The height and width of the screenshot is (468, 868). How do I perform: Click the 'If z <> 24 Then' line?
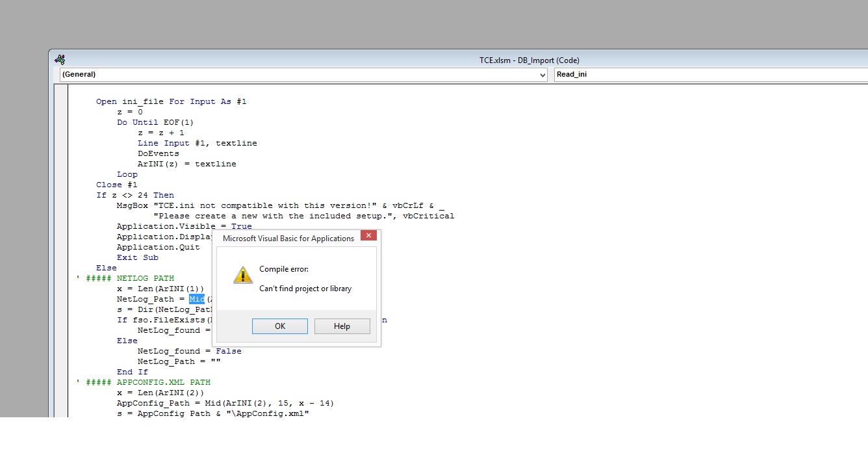pyautogui.click(x=135, y=195)
